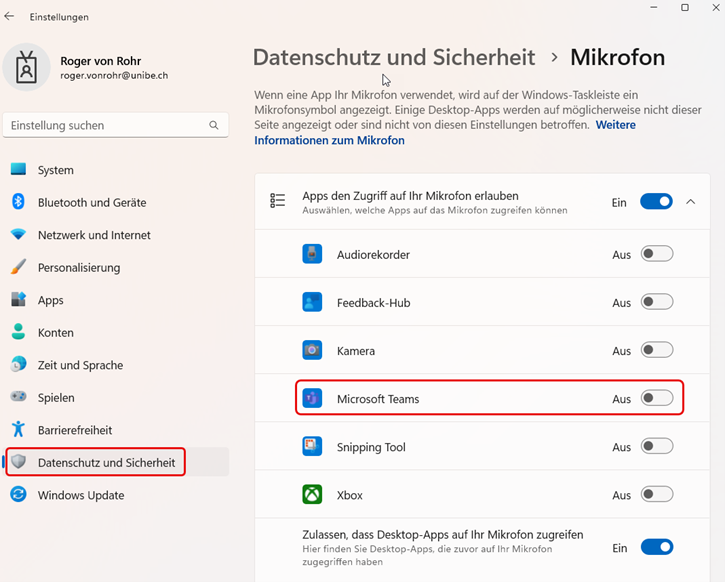Image resolution: width=725 pixels, height=582 pixels.
Task: Switch off apps microphone access main toggle
Action: click(x=657, y=202)
